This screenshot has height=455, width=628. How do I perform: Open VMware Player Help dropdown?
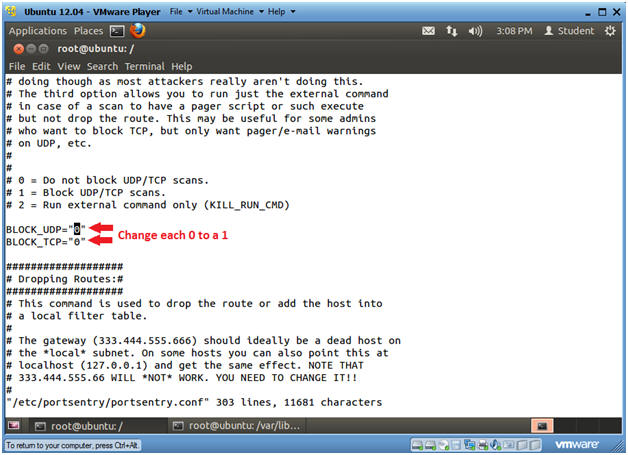[281, 12]
